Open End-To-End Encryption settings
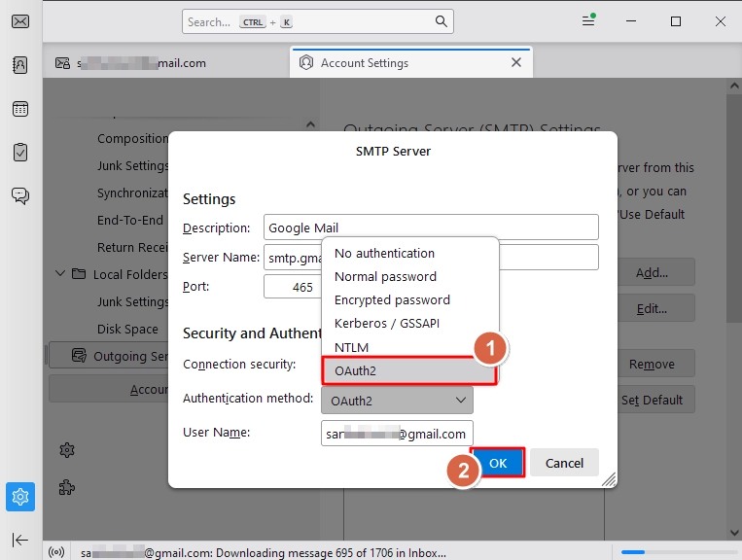 tap(130, 220)
